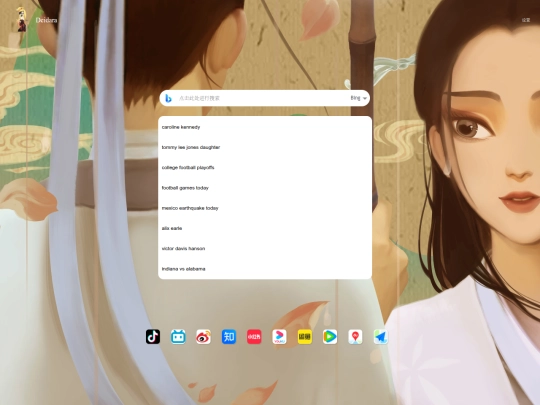Open the Tencent Video play icon
This screenshot has height=405, width=540.
tap(330, 337)
